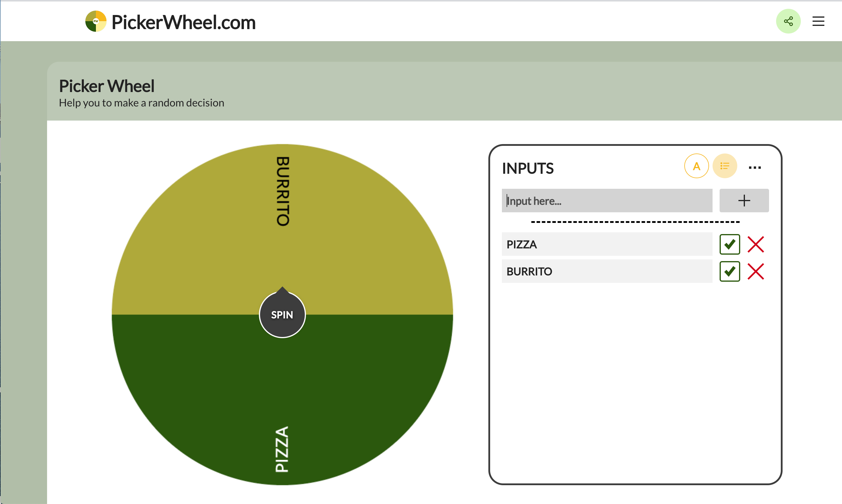Switch to list view inputs icon
Screen dimensions: 842x504
(x=724, y=166)
